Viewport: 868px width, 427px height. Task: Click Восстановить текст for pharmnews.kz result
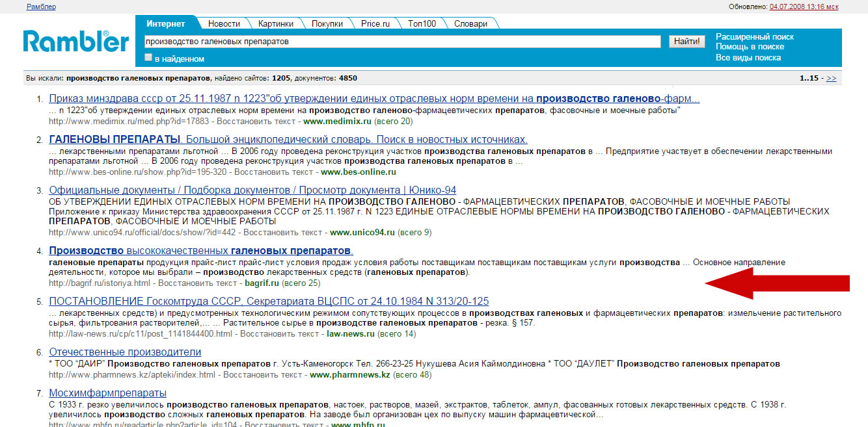click(264, 375)
